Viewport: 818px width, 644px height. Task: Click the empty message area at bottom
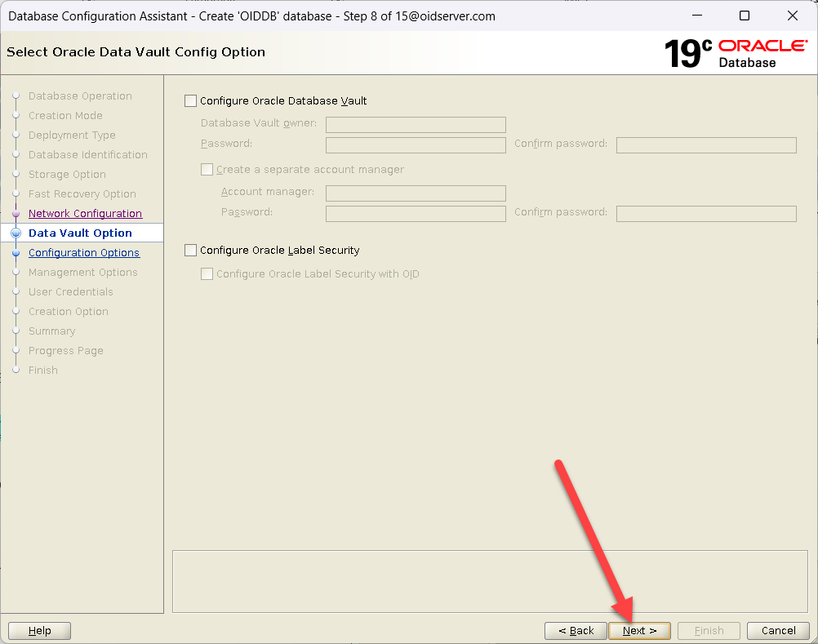pos(490,581)
